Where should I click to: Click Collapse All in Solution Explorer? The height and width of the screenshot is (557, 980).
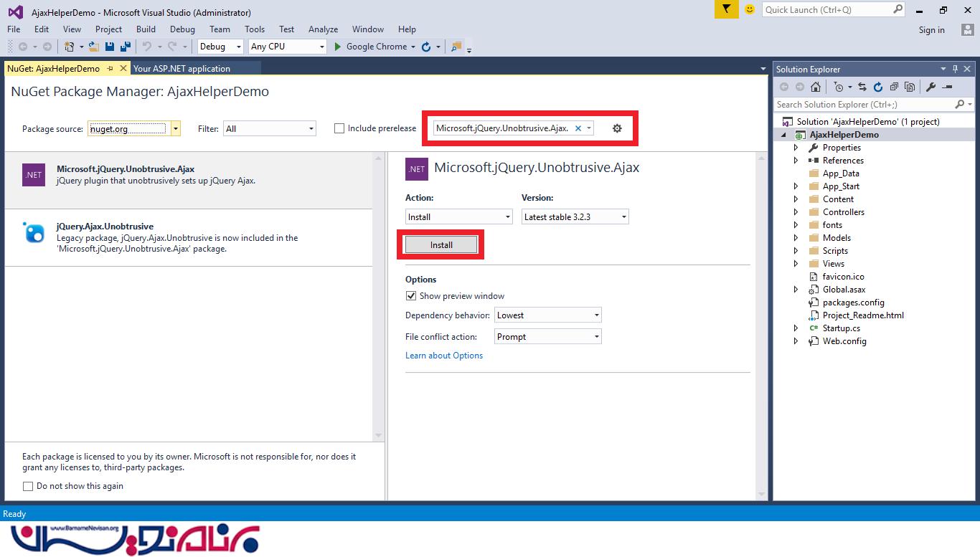pos(894,87)
